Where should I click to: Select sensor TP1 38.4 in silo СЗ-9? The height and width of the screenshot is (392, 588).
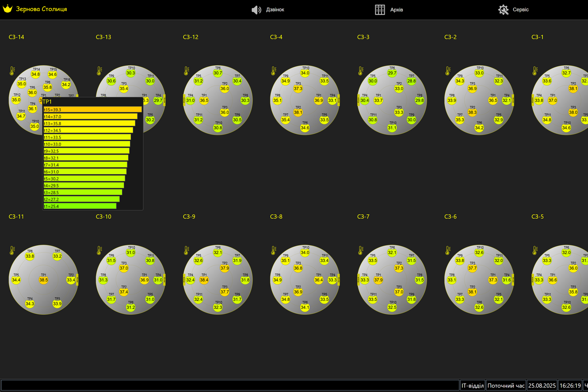coord(204,280)
